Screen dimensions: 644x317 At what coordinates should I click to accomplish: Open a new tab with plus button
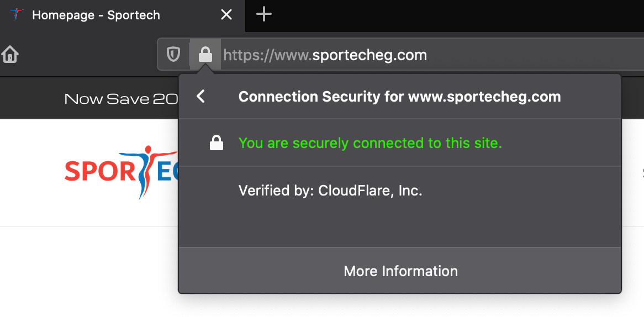tap(263, 15)
